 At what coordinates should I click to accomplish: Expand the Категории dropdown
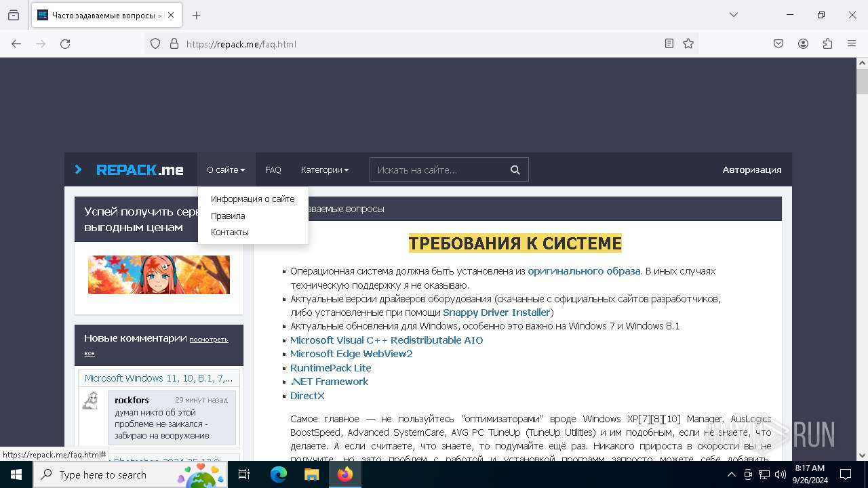click(x=325, y=170)
